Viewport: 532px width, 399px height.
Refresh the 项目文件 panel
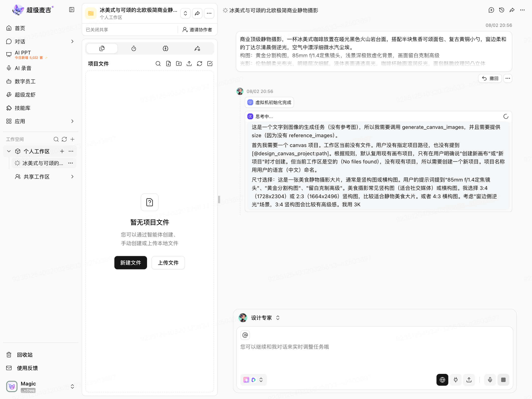(199, 64)
